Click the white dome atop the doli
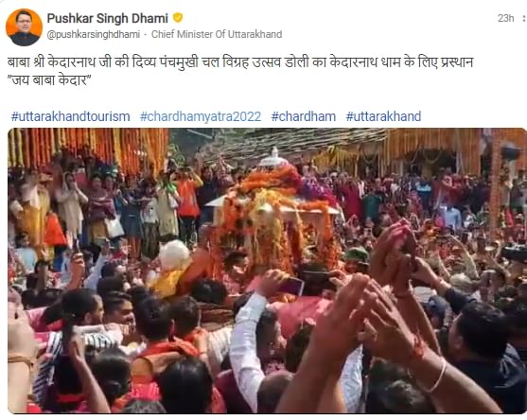Image resolution: width=527 pixels, height=420 pixels. [274, 158]
